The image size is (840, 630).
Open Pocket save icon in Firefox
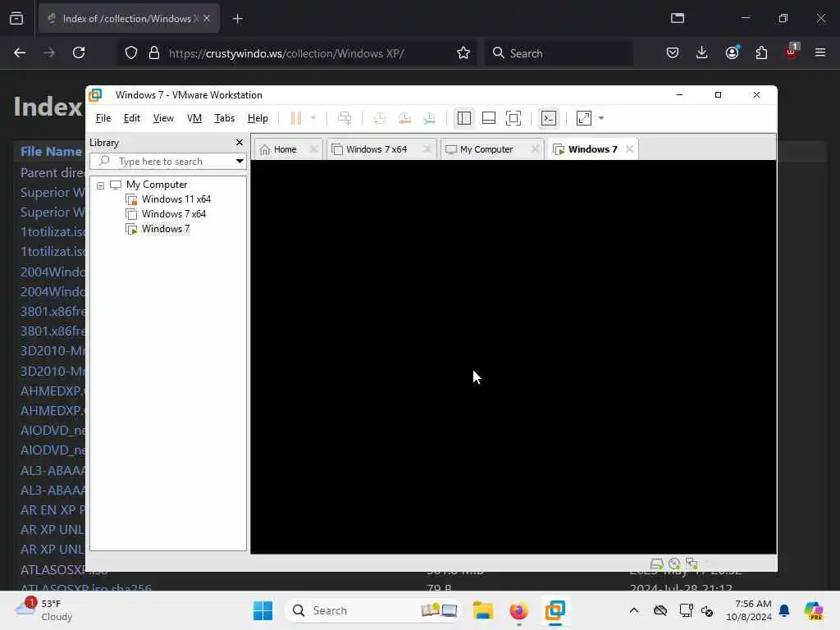point(673,52)
